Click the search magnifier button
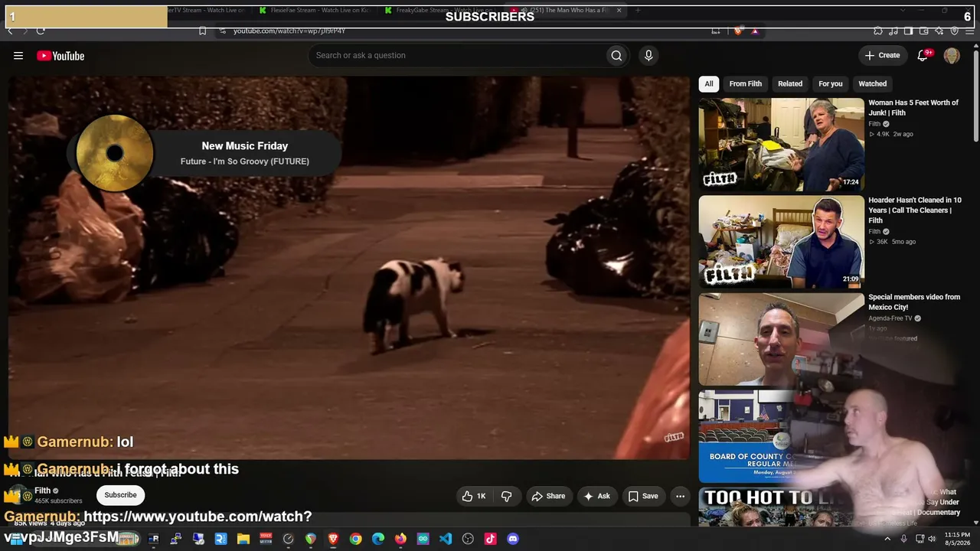Image resolution: width=980 pixels, height=551 pixels. point(616,55)
